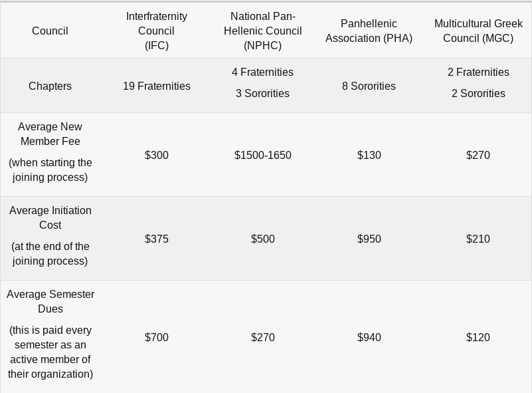This screenshot has height=393, width=532.
Task: Click the $210 MGC initiation cost
Action: pos(478,239)
